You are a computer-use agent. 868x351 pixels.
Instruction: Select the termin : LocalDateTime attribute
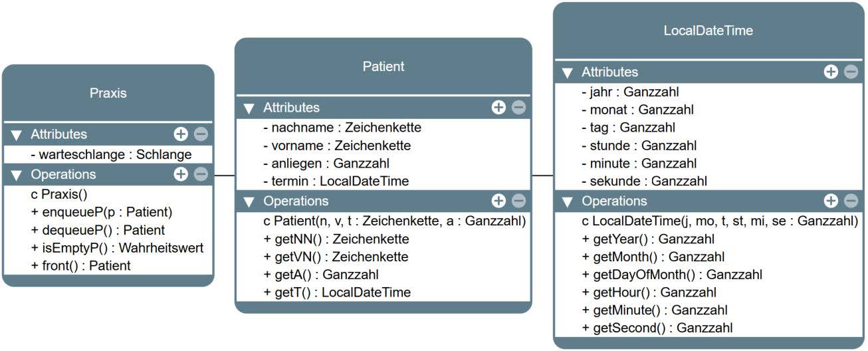point(336,181)
